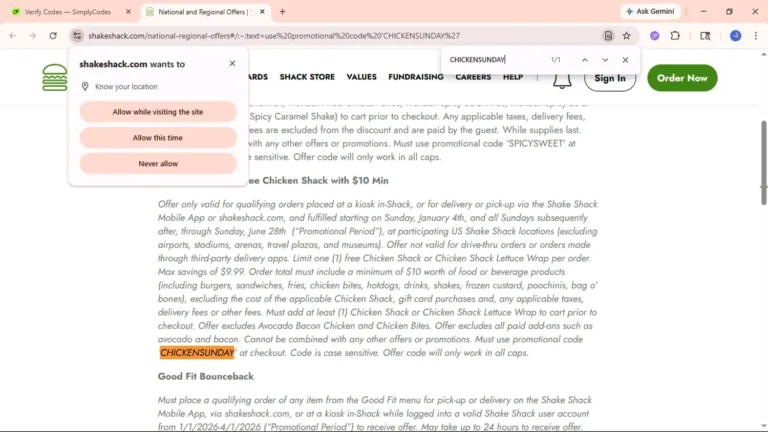Click the Order Now button
The image size is (768, 432).
pyautogui.click(x=682, y=78)
